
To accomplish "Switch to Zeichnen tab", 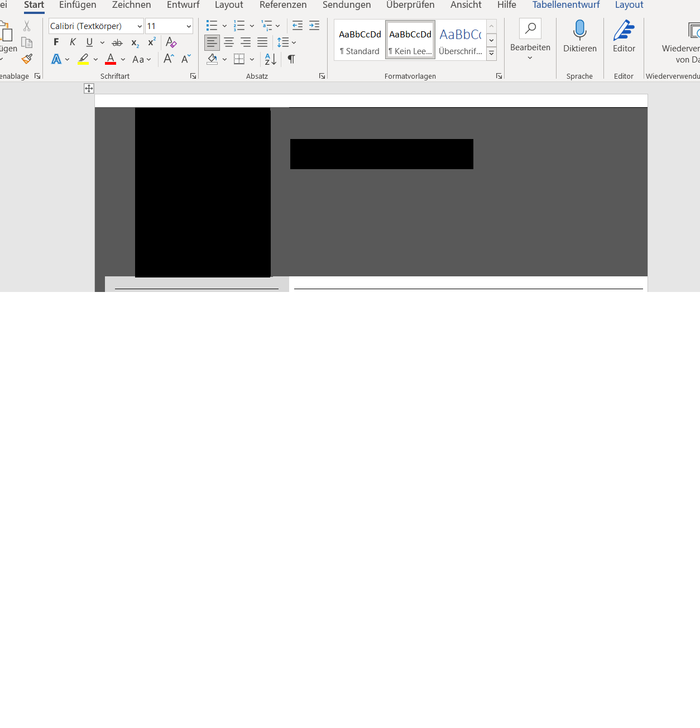I will (x=132, y=5).
